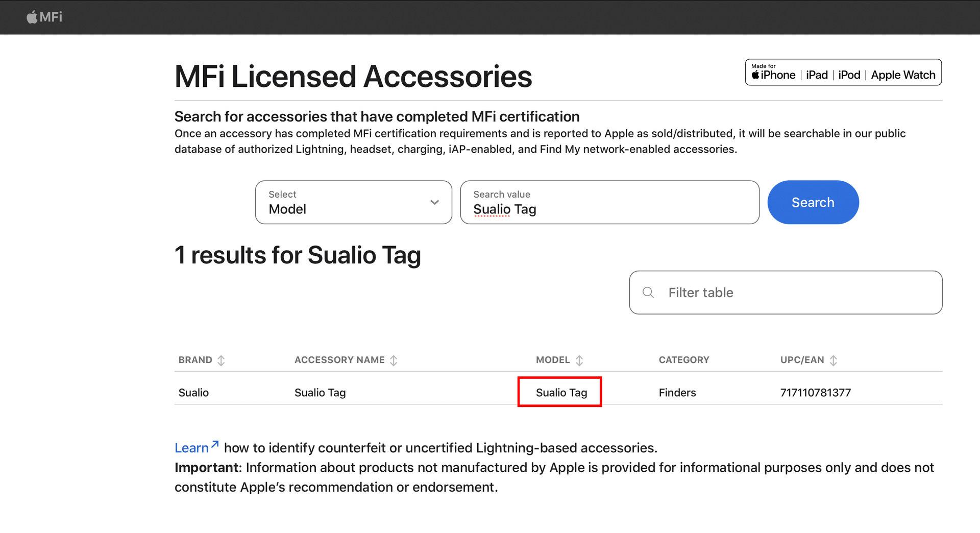The width and height of the screenshot is (980, 533).
Task: Select the Sualio brand cell
Action: click(193, 393)
